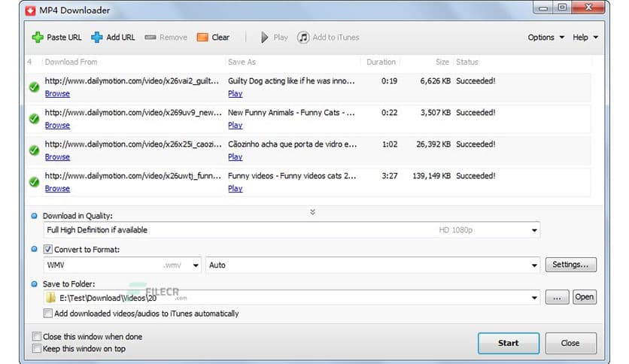The height and width of the screenshot is (364, 629).
Task: Open the Auto profile dropdown
Action: pyautogui.click(x=534, y=265)
